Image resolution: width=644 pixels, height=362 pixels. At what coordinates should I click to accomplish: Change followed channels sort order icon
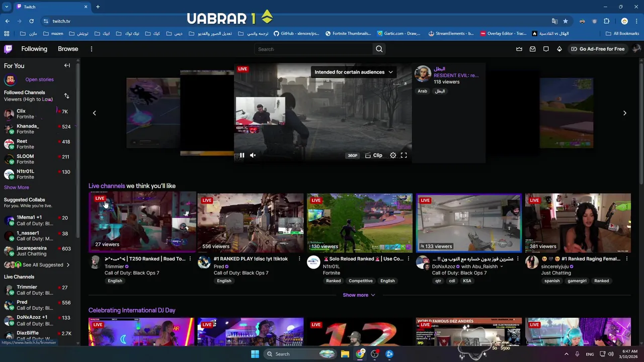click(x=66, y=96)
